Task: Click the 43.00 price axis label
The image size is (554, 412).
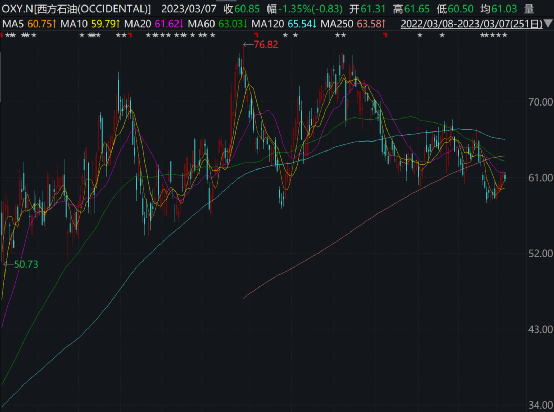Action: tap(541, 329)
